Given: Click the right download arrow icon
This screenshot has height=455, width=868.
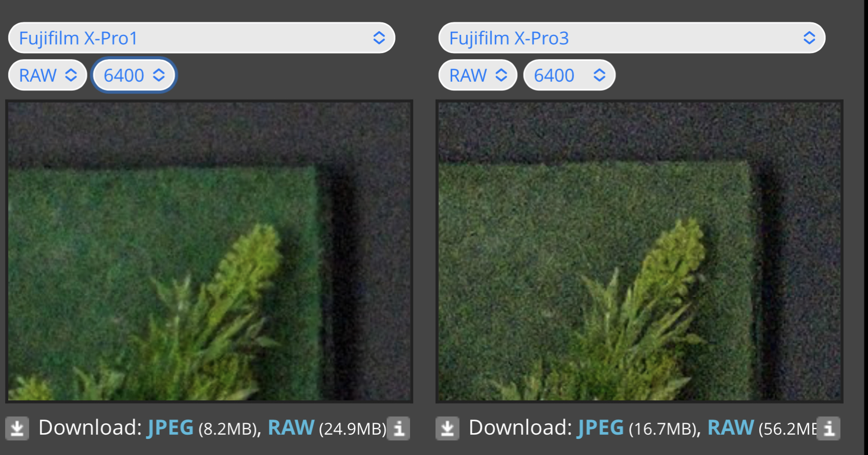Looking at the screenshot, I should [x=448, y=428].
